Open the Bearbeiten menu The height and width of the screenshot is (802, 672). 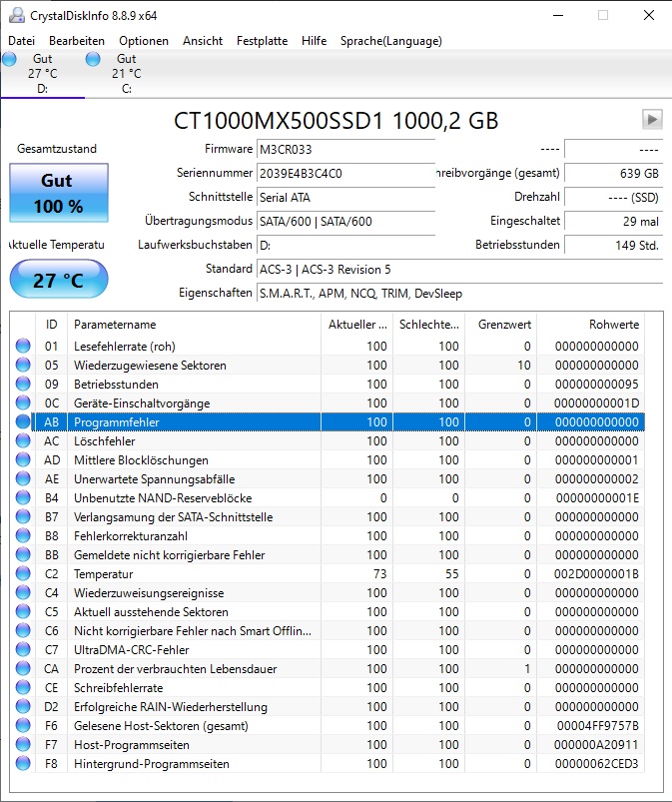coord(77,41)
